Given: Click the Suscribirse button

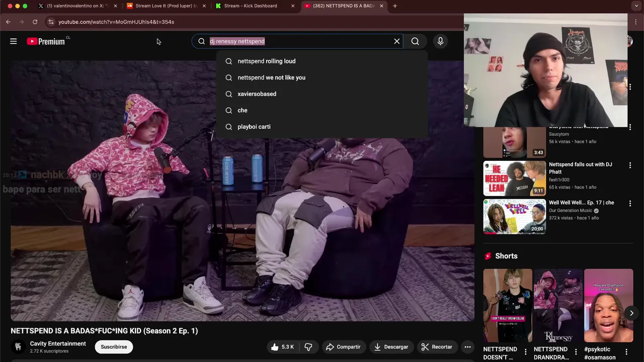Looking at the screenshot, I should [114, 347].
